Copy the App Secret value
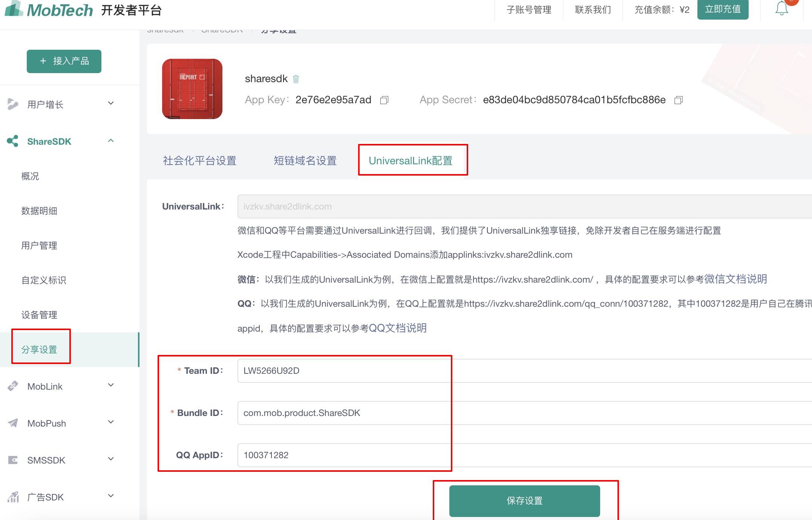The height and width of the screenshot is (520, 812). 679,100
